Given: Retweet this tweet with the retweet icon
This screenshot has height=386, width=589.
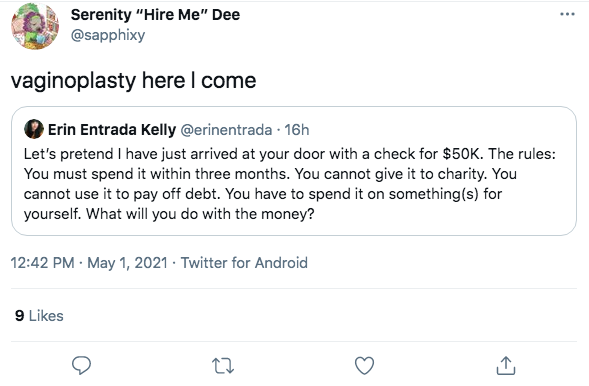Looking at the screenshot, I should coord(223,366).
